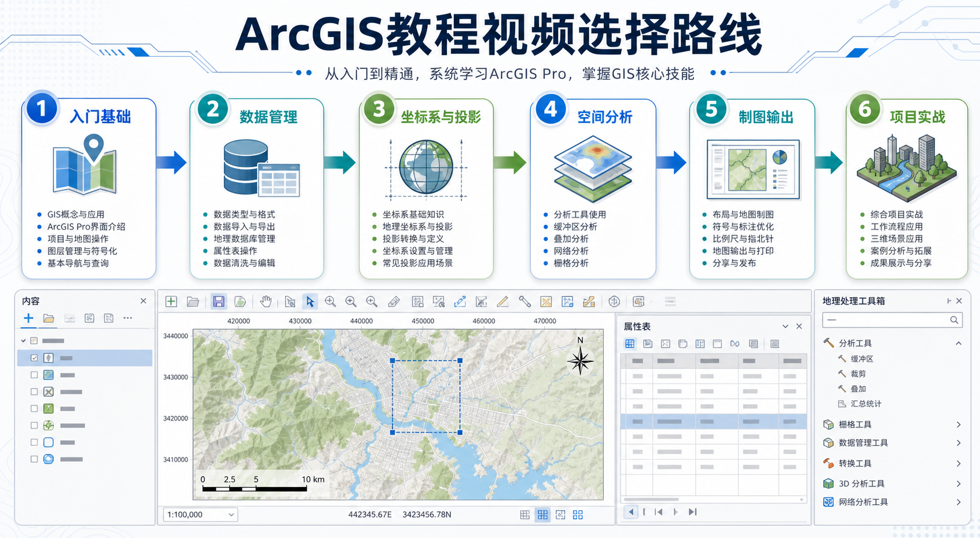The width and height of the screenshot is (980, 538).
Task: Check the layer with green compass-star icon
Action: tap(34, 425)
